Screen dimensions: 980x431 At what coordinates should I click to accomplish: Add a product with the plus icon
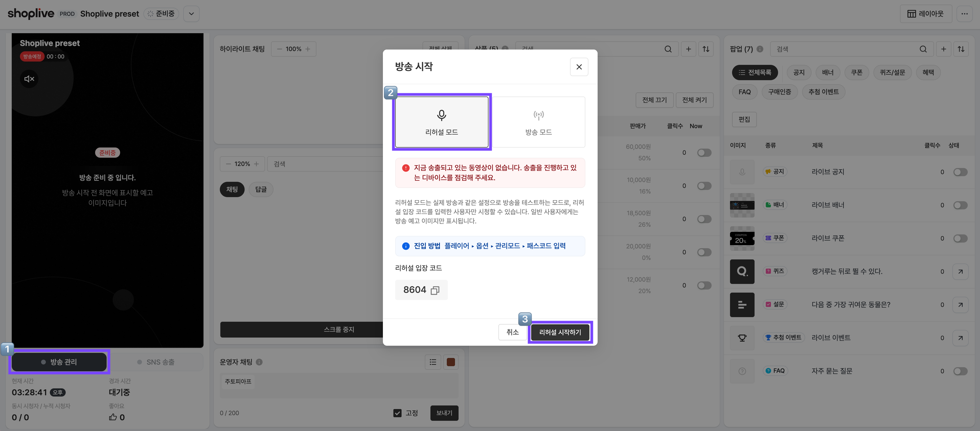point(688,49)
